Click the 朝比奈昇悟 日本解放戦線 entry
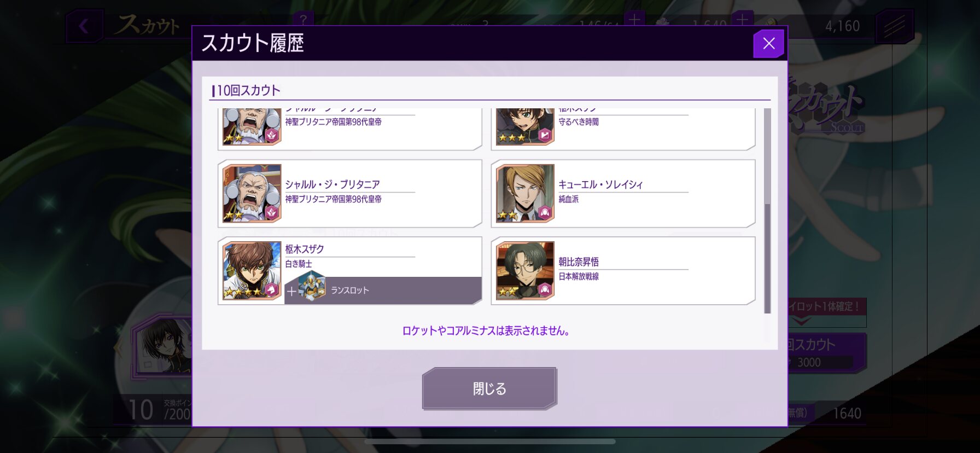The height and width of the screenshot is (453, 980). click(x=623, y=271)
